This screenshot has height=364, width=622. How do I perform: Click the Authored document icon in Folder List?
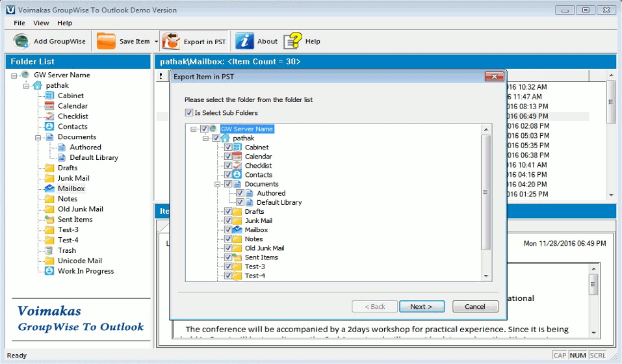pos(62,147)
